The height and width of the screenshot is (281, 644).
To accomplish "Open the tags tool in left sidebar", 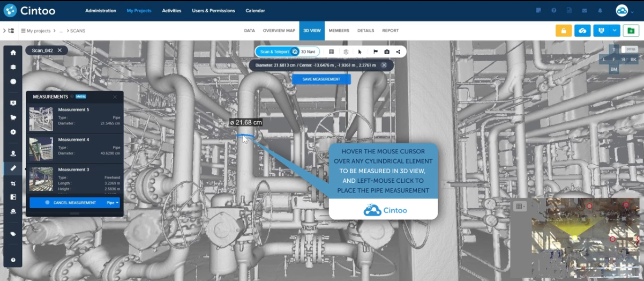I will tap(13, 234).
